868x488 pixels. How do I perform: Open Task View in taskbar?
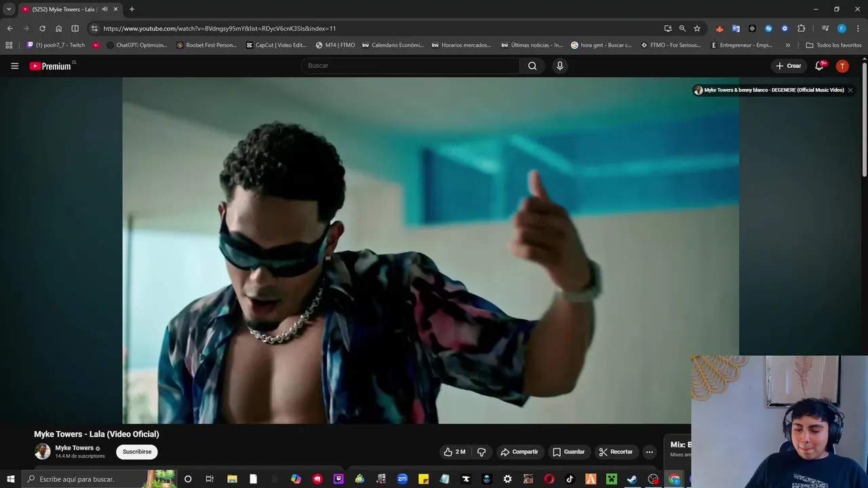pos(210,479)
